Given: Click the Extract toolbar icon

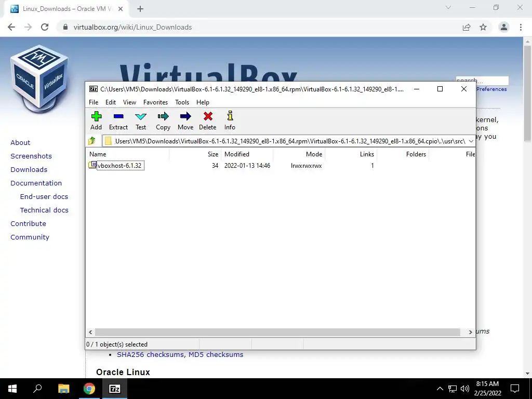Looking at the screenshot, I should (x=118, y=117).
